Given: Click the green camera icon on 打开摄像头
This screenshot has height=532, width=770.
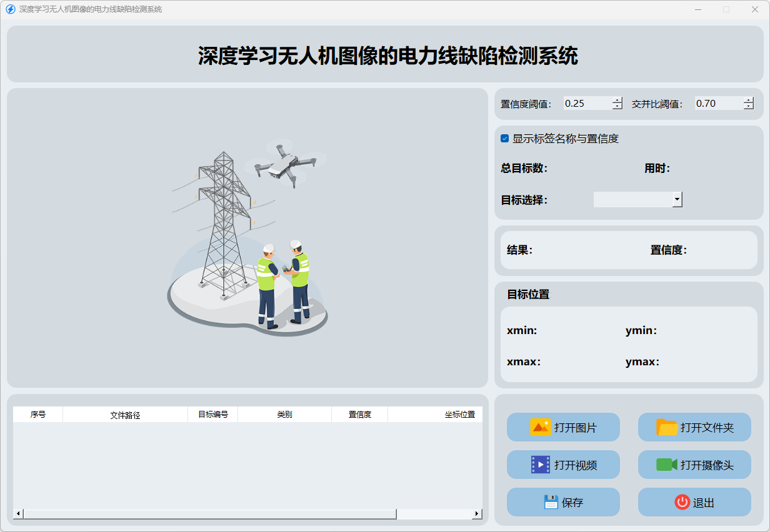Looking at the screenshot, I should [666, 465].
